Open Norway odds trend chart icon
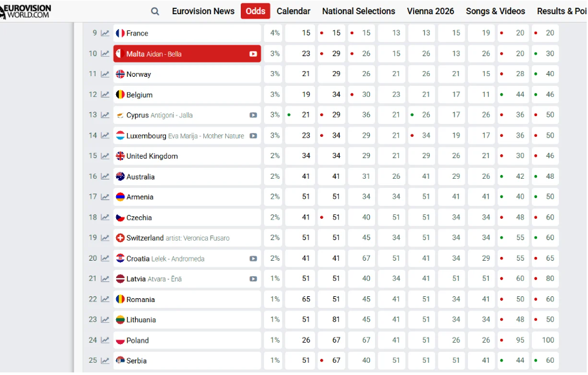Screen dimensions: 588x375 (x=105, y=74)
